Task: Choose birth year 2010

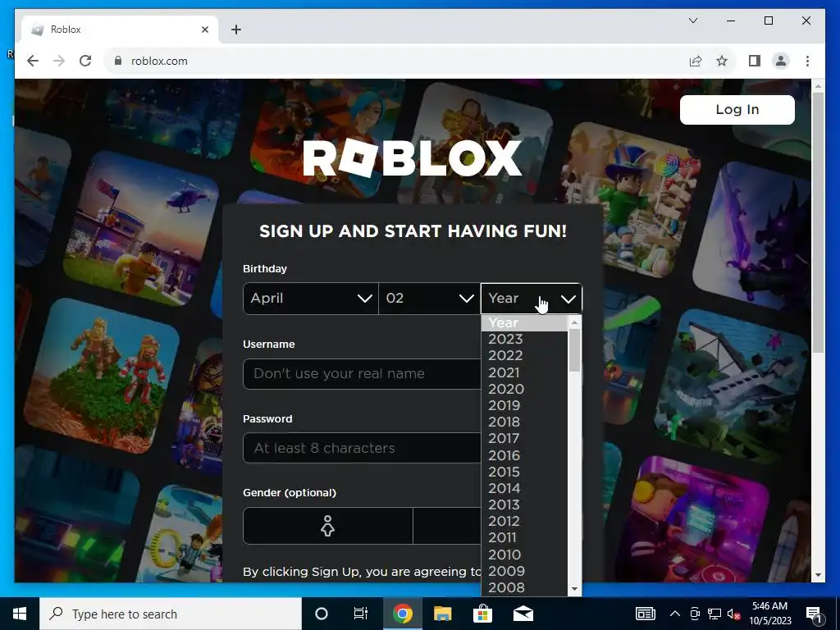Action: (x=524, y=555)
